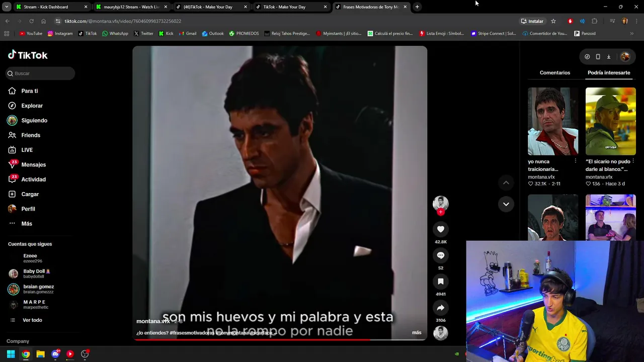Seek on the red video progress bar
The height and width of the screenshot is (362, 644).
[280, 340]
